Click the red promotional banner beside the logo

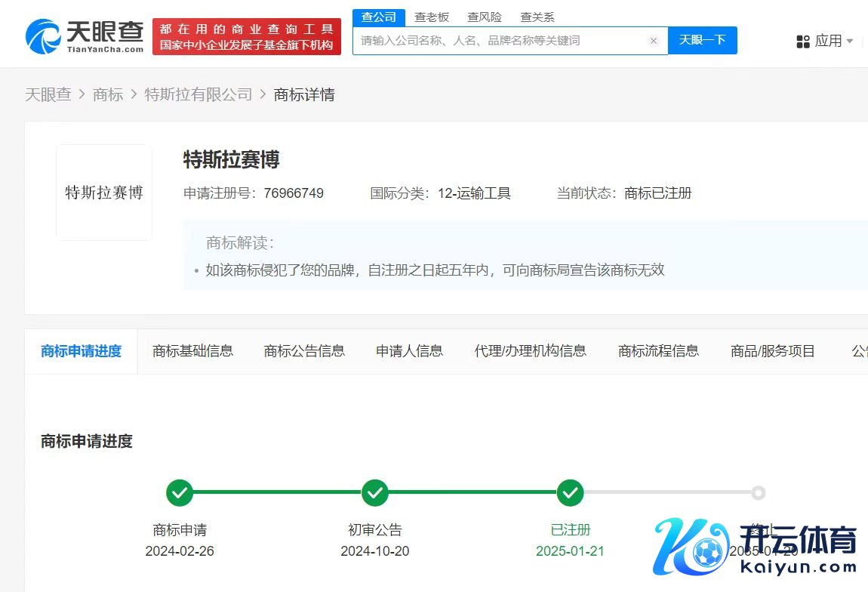246,36
